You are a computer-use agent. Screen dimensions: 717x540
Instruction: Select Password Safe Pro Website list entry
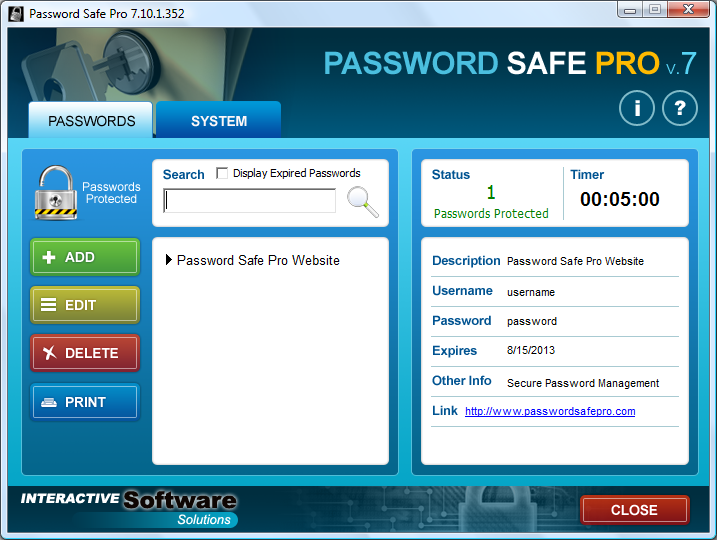coord(258,260)
